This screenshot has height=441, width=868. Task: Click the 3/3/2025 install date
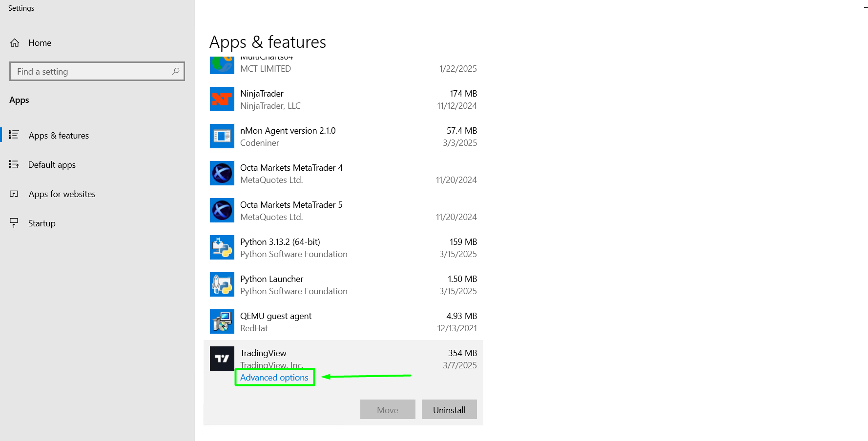click(460, 143)
